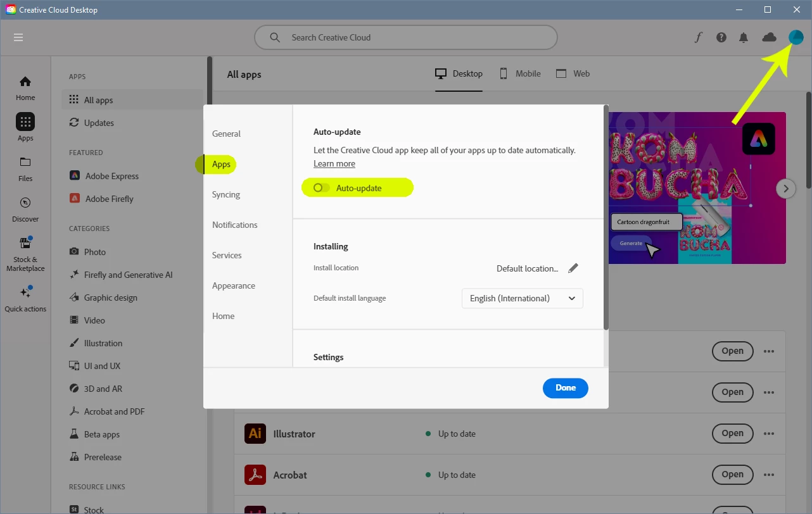812x514 pixels.
Task: Open the fonts f icon
Action: (698, 37)
